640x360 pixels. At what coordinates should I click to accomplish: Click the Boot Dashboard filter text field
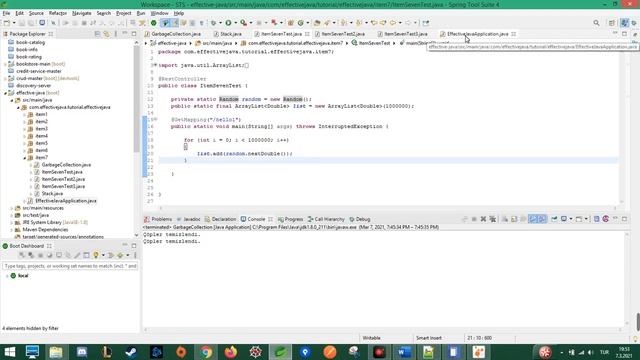pyautogui.click(x=70, y=266)
